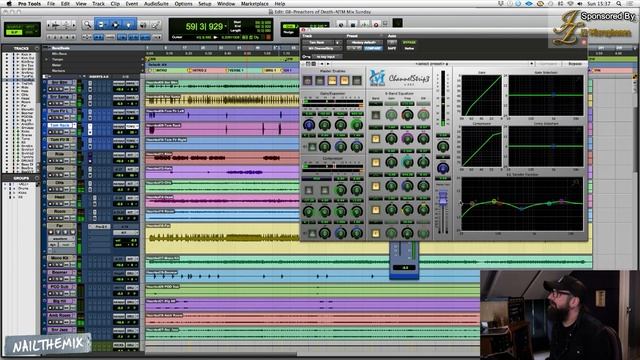The width and height of the screenshot is (640, 360).
Task: Click the BYPASS button in plugin header
Action: pyautogui.click(x=409, y=42)
